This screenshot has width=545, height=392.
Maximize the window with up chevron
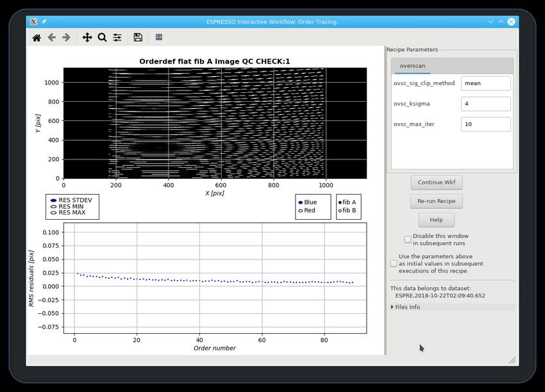[501, 22]
